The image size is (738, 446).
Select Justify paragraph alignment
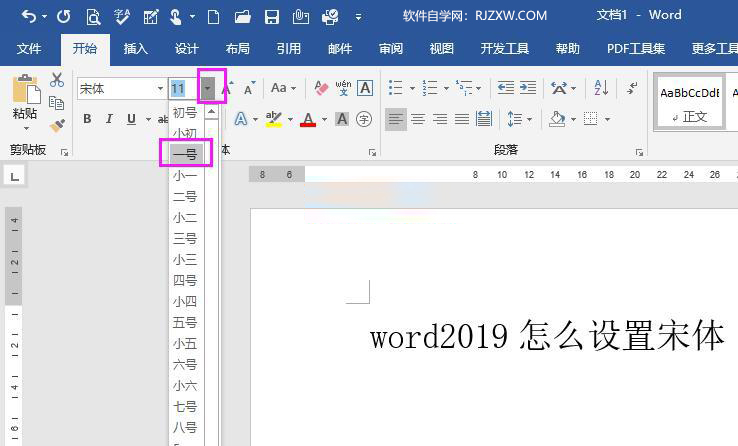click(x=462, y=119)
